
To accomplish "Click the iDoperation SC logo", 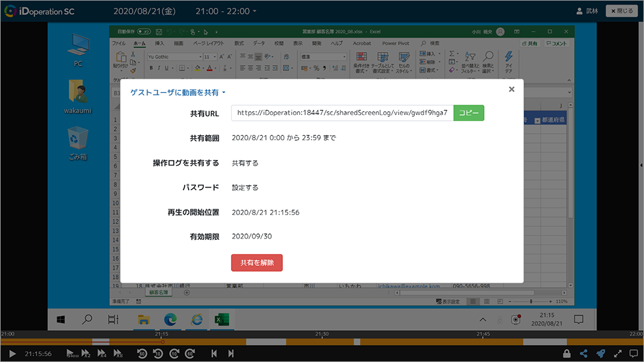I will 40,12.
